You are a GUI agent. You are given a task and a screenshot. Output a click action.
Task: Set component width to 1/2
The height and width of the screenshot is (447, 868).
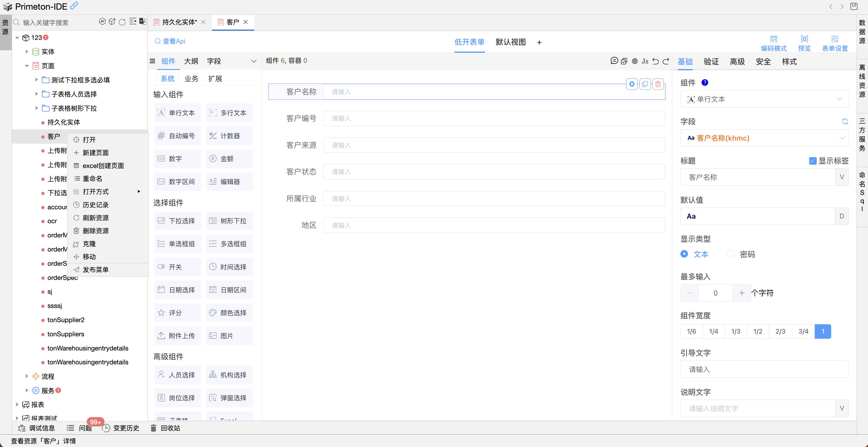(x=758, y=331)
